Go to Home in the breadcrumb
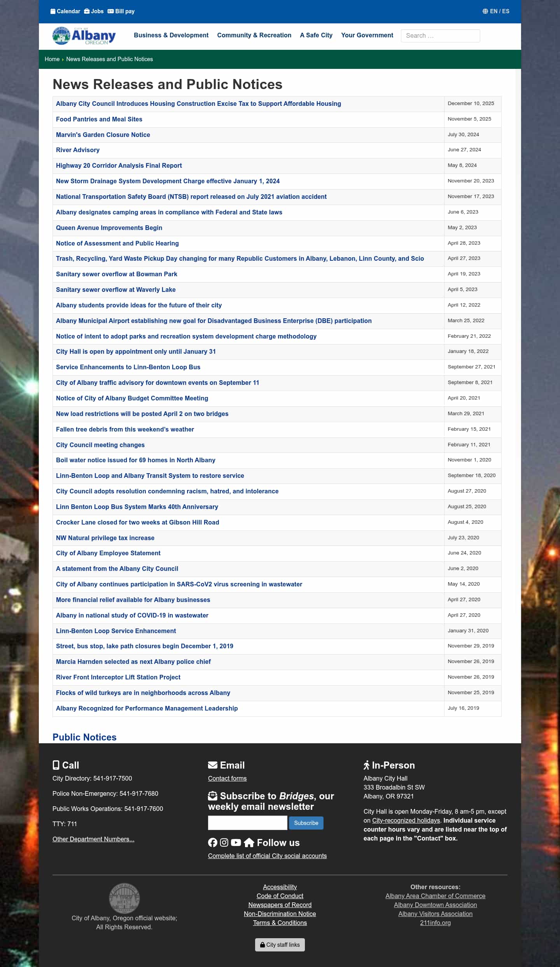This screenshot has height=967, width=560. (x=52, y=59)
